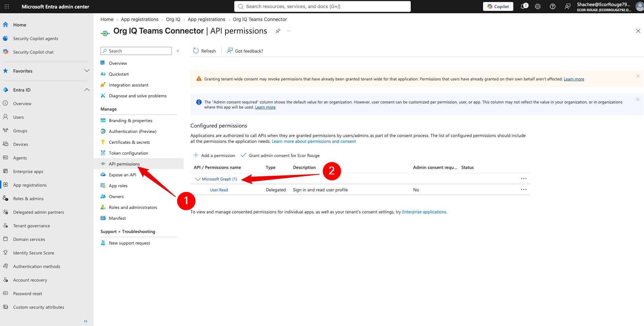Click the user account avatar
The height and width of the screenshot is (326, 644).
[x=640, y=6]
